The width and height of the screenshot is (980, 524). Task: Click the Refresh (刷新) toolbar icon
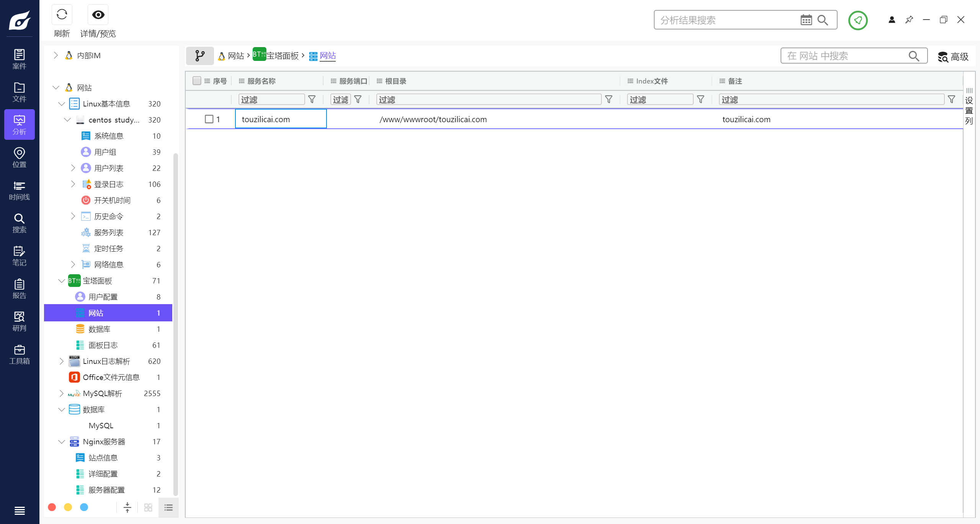62,15
